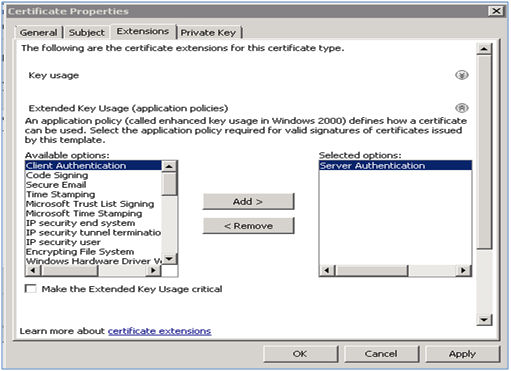The width and height of the screenshot is (511, 371).
Task: Click the Apply button
Action: (x=462, y=354)
